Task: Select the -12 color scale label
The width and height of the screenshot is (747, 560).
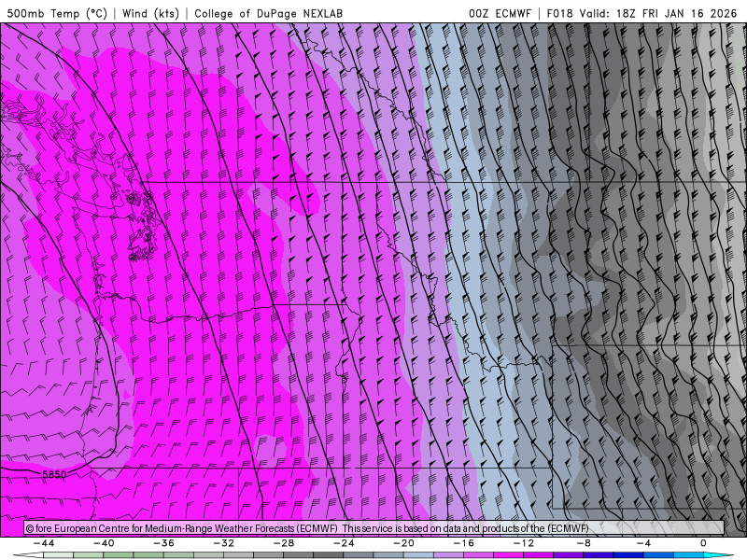Action: pyautogui.click(x=524, y=543)
